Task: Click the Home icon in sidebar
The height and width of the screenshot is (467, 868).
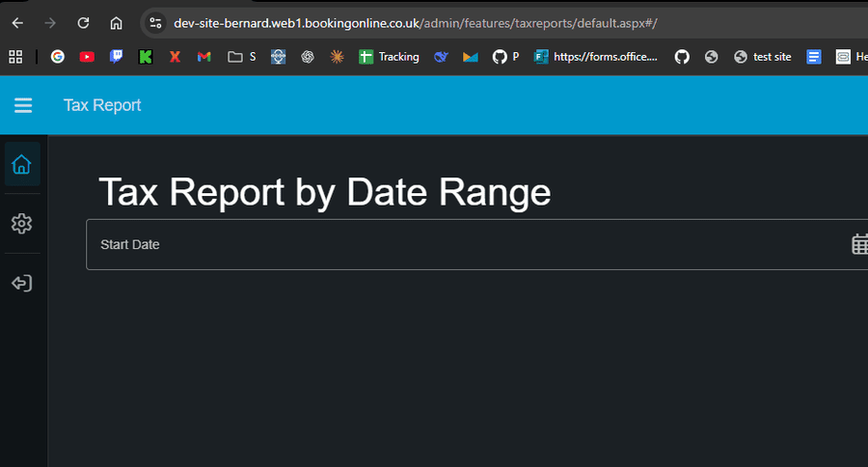Action: [x=21, y=165]
